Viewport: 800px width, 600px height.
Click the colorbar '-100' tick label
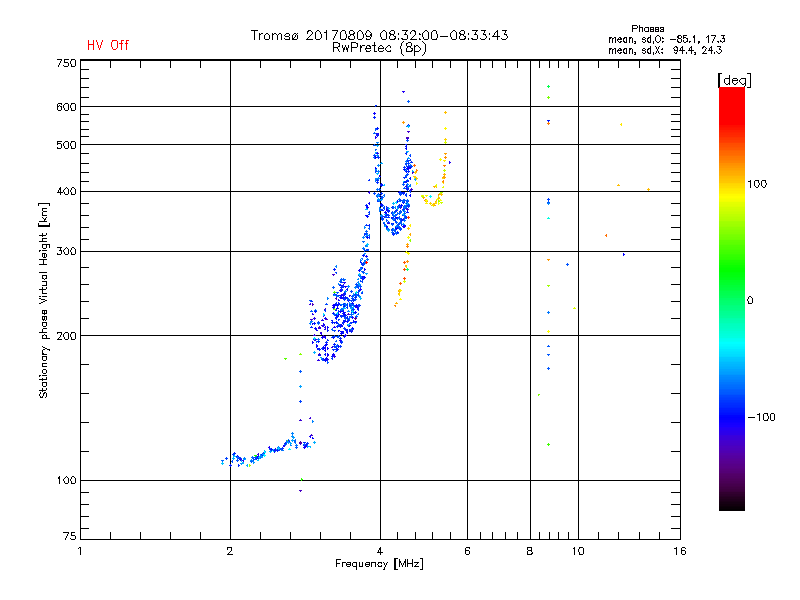761,417
